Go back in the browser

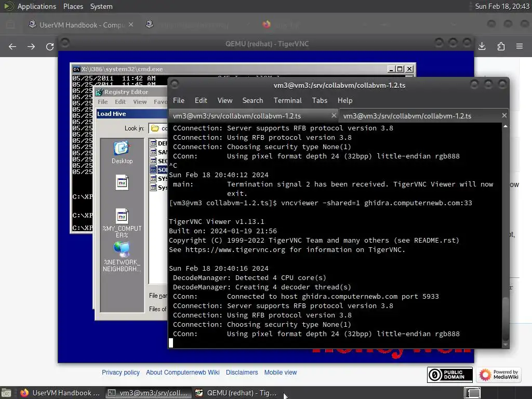click(x=12, y=46)
